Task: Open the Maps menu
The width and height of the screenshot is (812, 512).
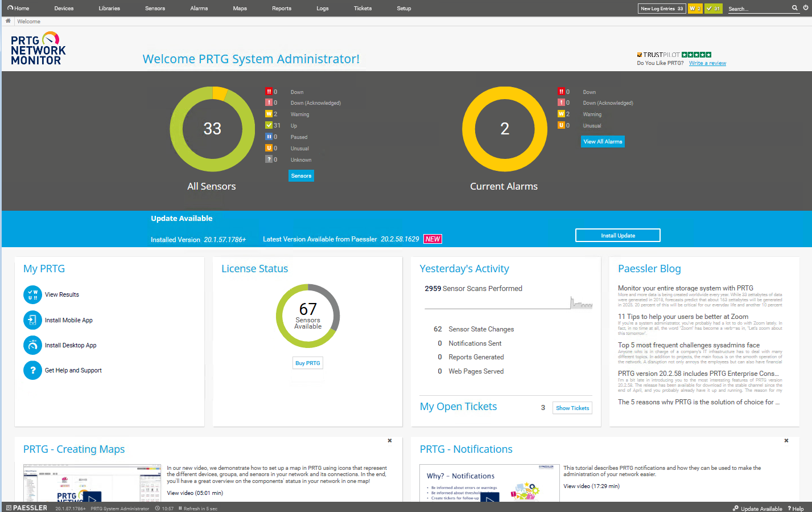Action: pyautogui.click(x=240, y=9)
